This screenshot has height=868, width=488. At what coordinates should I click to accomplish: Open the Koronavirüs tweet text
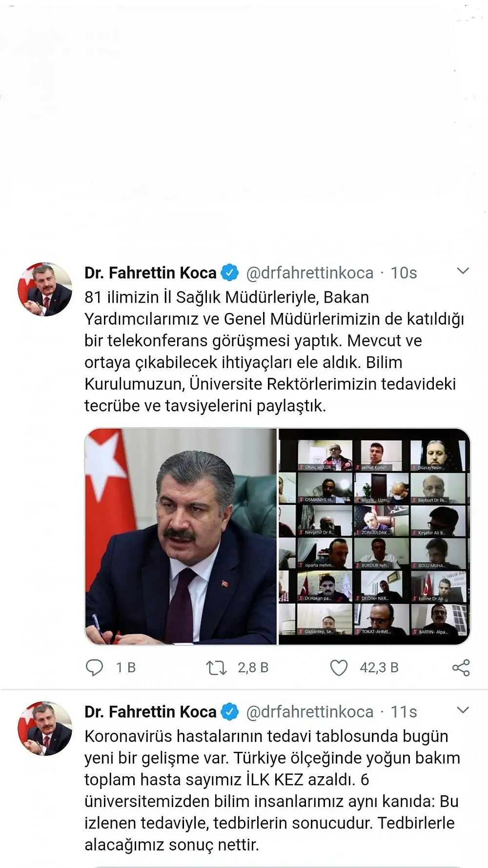pos(272,790)
